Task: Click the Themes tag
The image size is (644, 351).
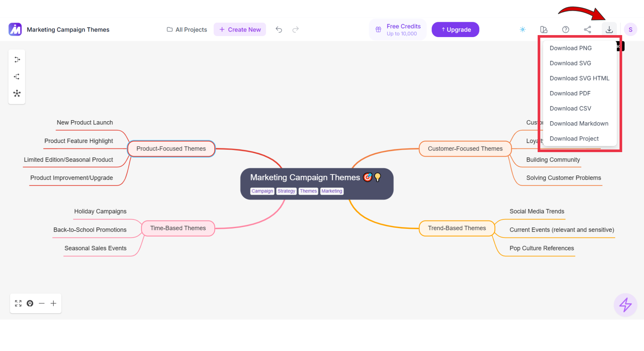Action: pos(308,191)
